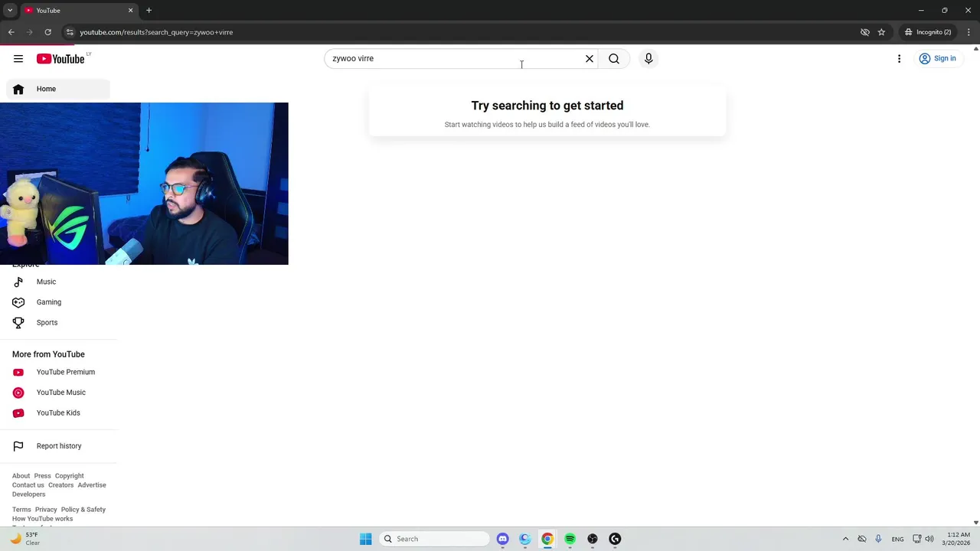Click the Sign in button
This screenshot has width=980, height=551.
(938, 59)
